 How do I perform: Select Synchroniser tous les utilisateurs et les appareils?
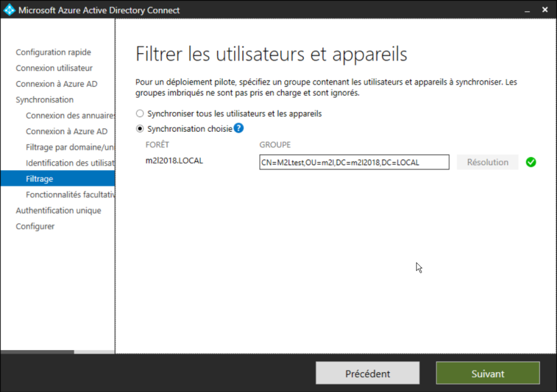140,114
